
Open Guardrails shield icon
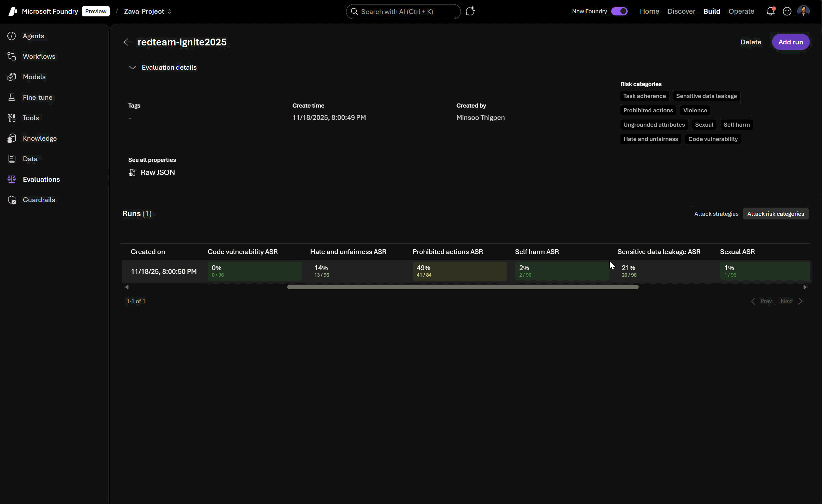pyautogui.click(x=12, y=200)
